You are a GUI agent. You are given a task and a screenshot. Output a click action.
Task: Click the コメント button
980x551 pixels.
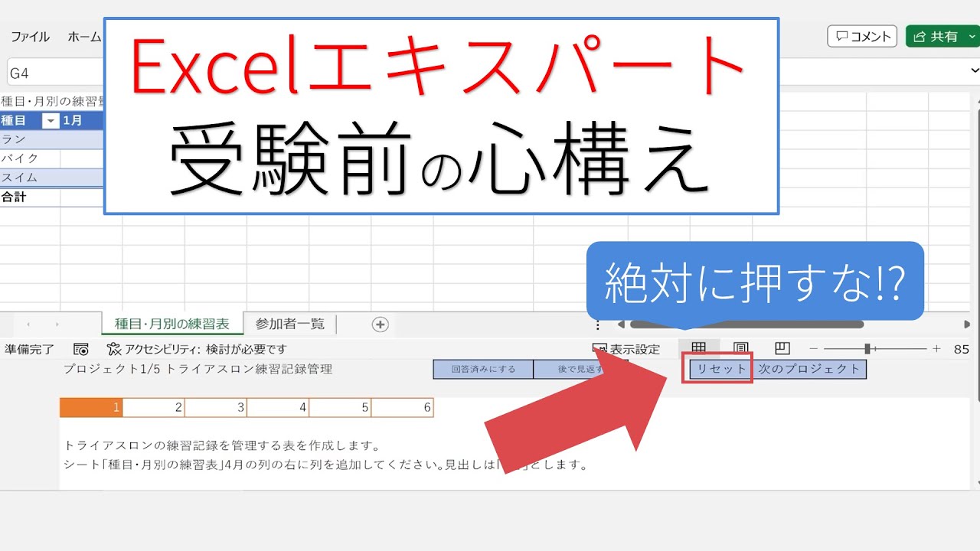[862, 36]
